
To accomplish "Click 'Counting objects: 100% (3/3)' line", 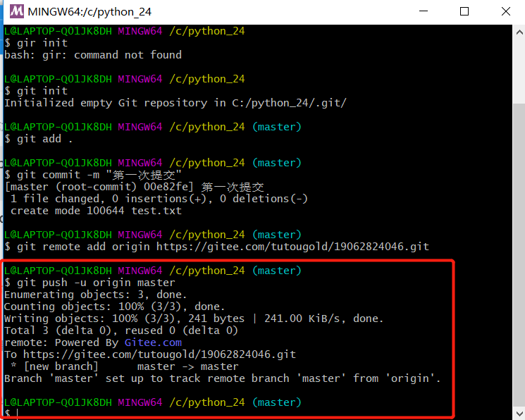I will click(114, 307).
